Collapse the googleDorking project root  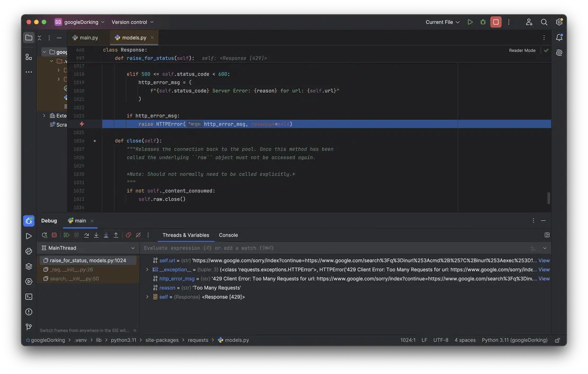[x=44, y=52]
